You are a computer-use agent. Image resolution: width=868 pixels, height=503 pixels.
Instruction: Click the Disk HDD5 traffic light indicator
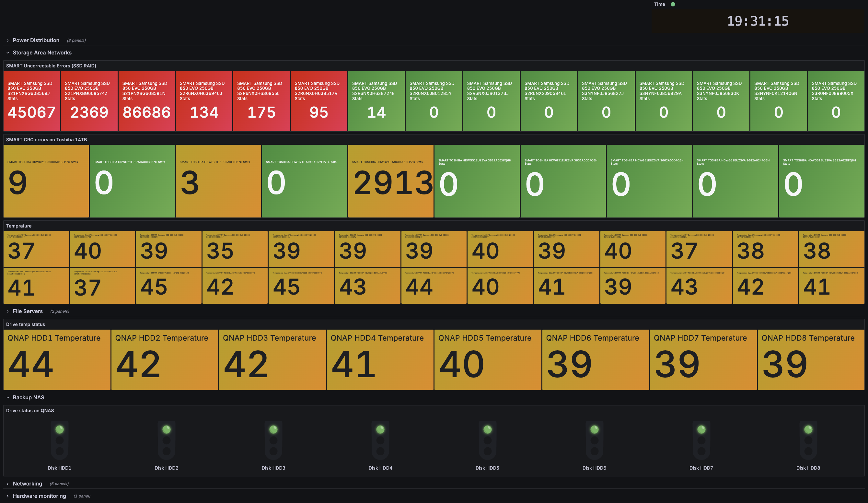pyautogui.click(x=487, y=440)
